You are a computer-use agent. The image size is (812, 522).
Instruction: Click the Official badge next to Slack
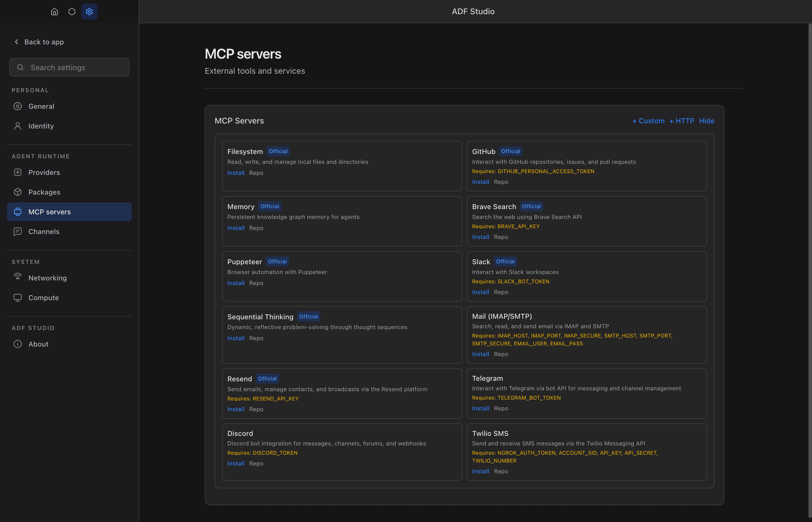505,261
